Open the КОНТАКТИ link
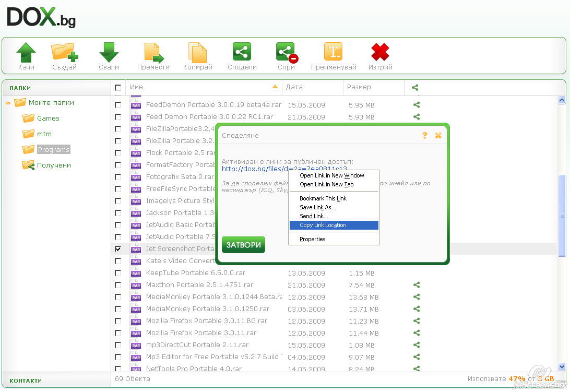 click(x=26, y=381)
